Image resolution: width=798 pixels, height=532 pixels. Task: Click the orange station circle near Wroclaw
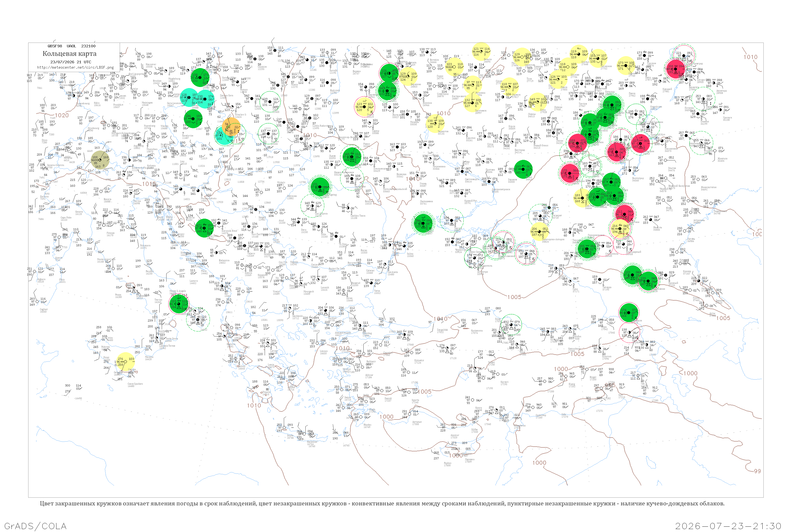(231, 127)
